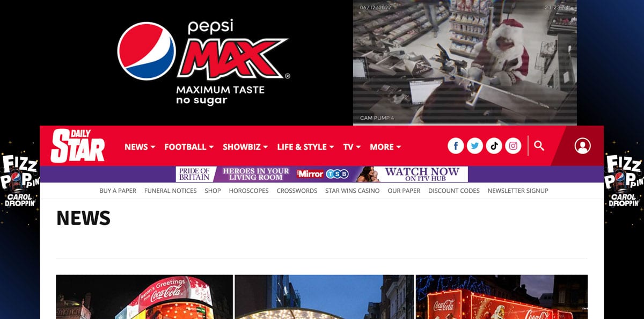
Task: Expand the Football dropdown menu
Action: point(189,147)
